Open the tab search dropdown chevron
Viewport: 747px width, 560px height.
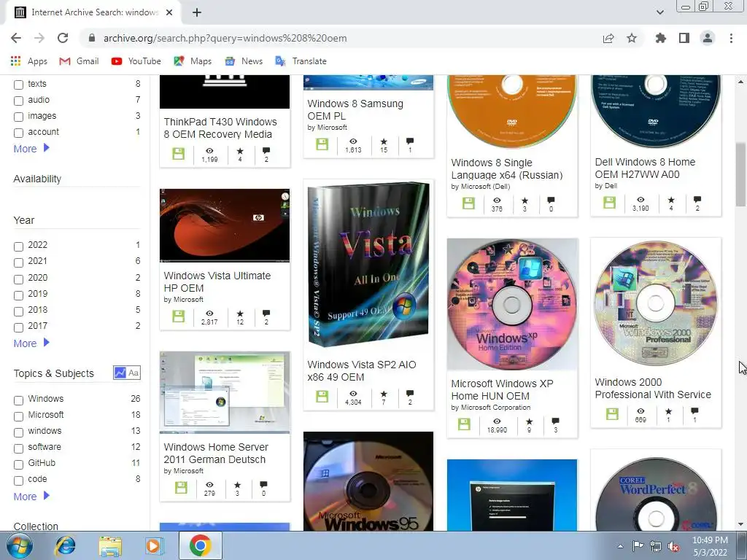point(659,12)
